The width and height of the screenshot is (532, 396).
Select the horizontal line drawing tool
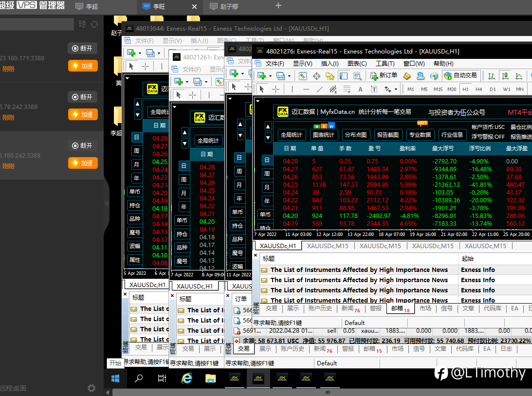pos(306,89)
